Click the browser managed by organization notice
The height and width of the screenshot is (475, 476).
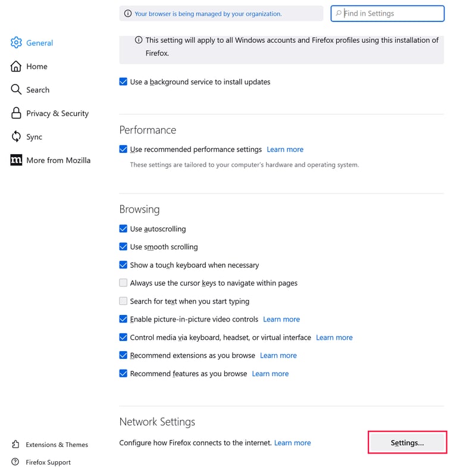point(208,14)
